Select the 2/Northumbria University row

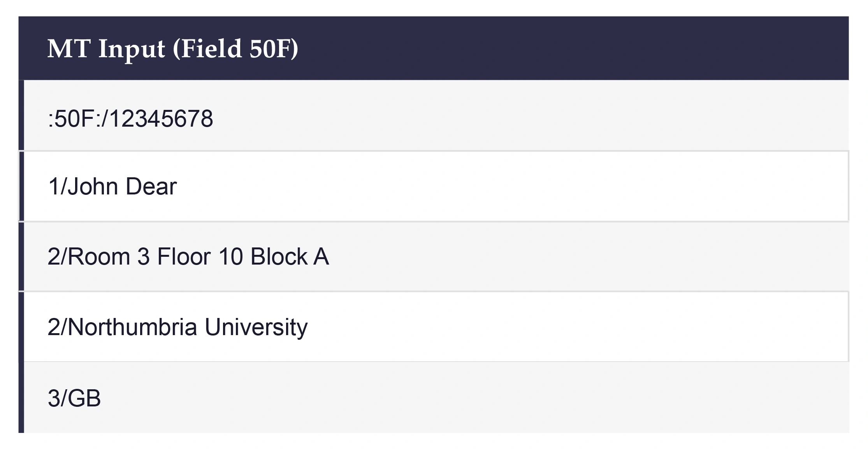tap(434, 327)
